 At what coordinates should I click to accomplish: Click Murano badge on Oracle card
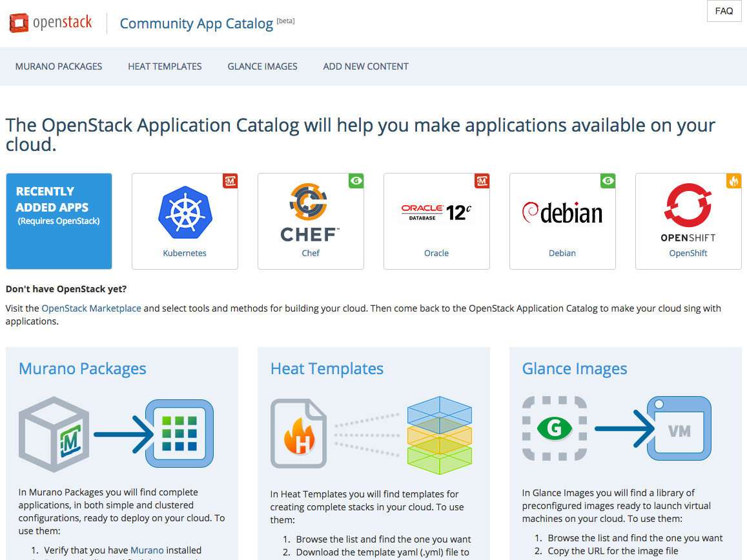click(482, 181)
